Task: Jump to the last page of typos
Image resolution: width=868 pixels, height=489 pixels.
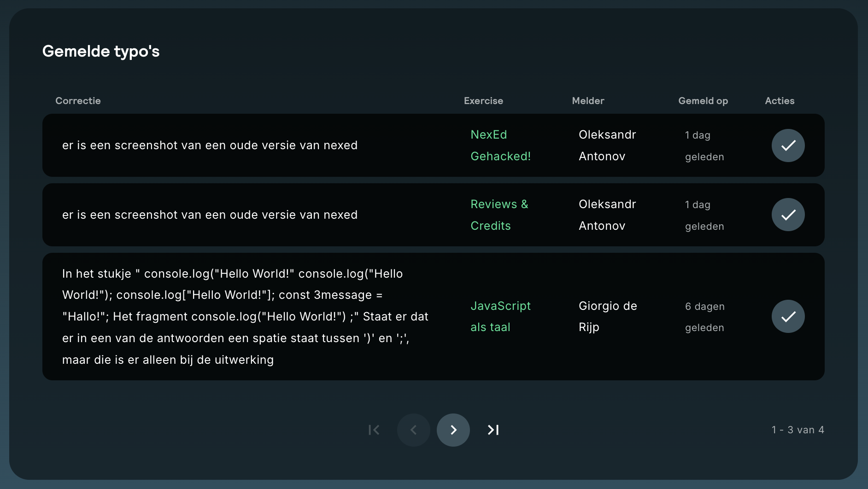Action: 493,430
